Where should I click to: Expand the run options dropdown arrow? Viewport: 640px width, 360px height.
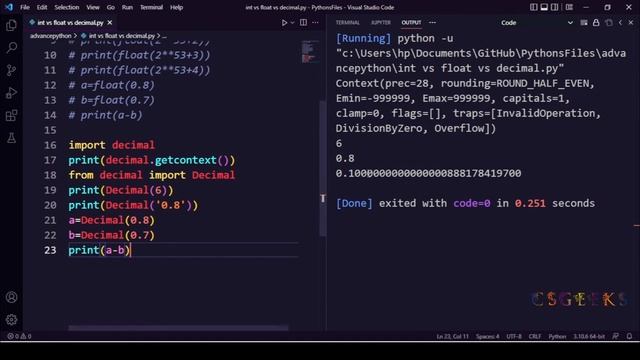pos(292,23)
